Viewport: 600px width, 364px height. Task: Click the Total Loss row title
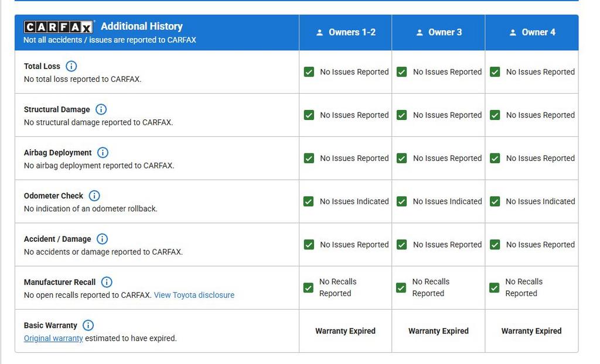[x=42, y=66]
